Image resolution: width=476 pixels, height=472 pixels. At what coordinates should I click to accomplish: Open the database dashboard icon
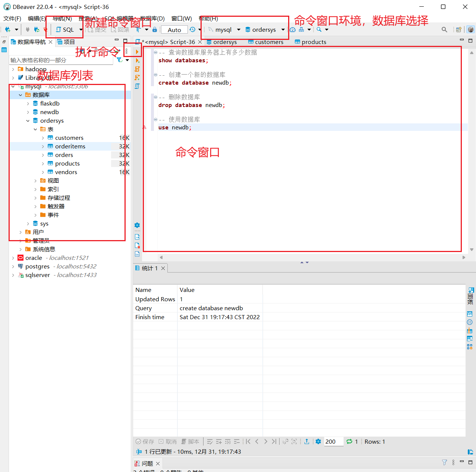pyautogui.click(x=293, y=29)
